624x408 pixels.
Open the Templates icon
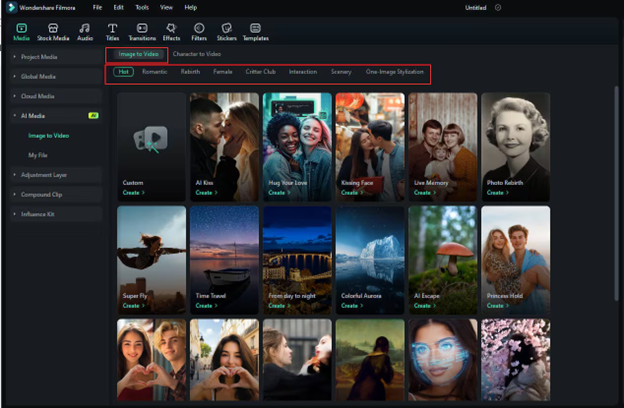tap(255, 30)
